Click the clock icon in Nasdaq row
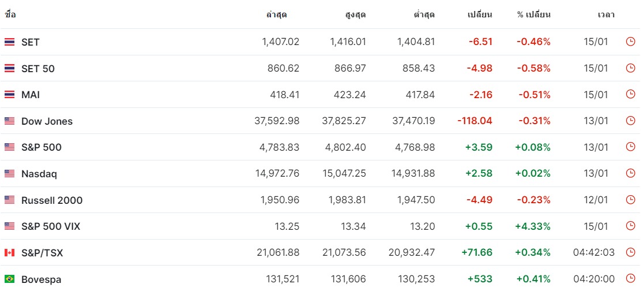The height and width of the screenshot is (291, 644). point(630,173)
